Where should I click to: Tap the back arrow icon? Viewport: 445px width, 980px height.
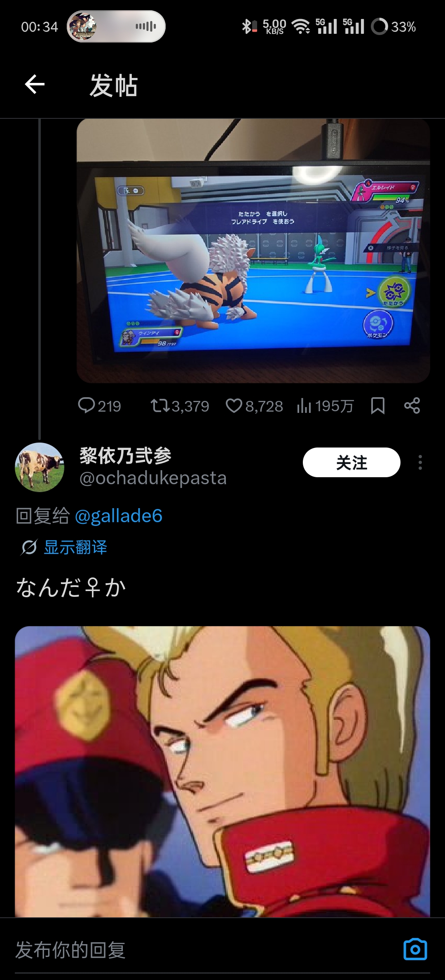pyautogui.click(x=35, y=85)
